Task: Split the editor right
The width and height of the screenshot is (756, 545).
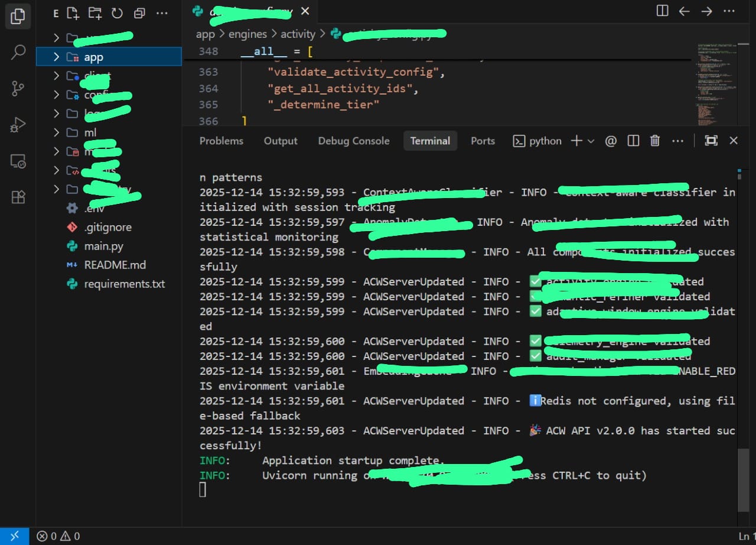Action: 663,11
